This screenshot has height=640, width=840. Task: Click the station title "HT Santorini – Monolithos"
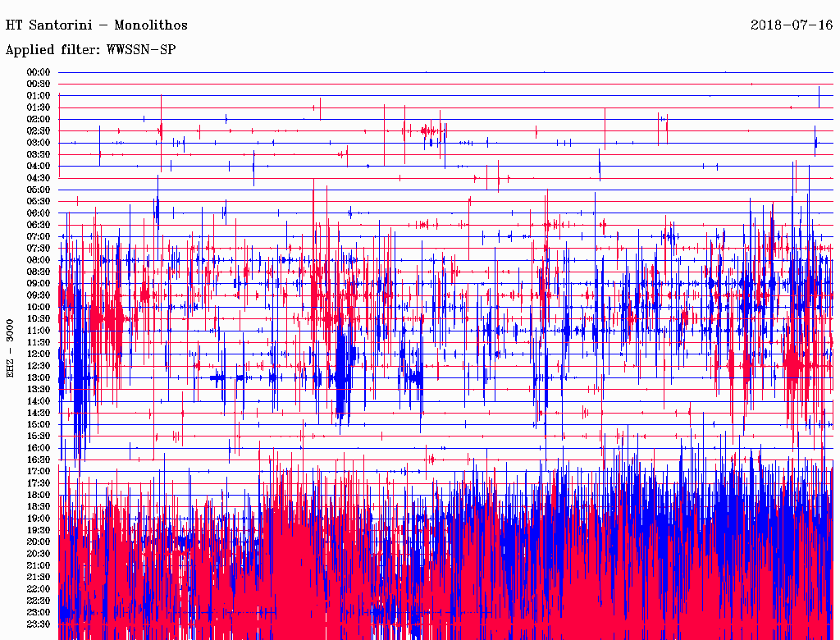point(97,25)
